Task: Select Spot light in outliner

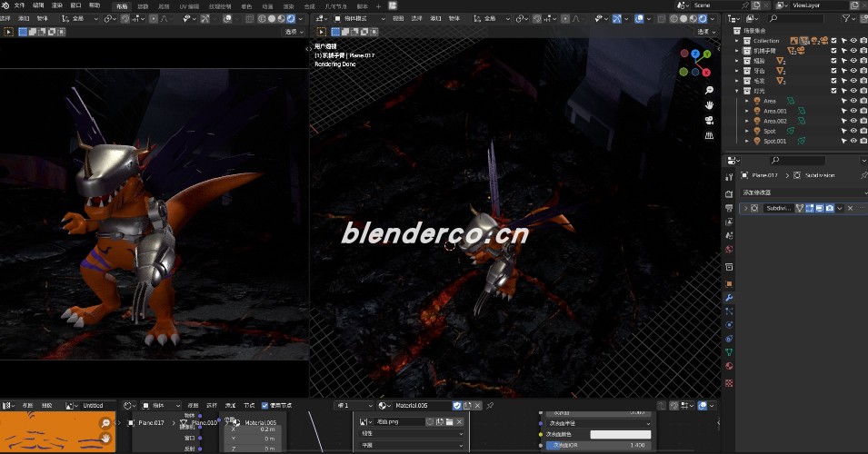Action: tap(770, 131)
